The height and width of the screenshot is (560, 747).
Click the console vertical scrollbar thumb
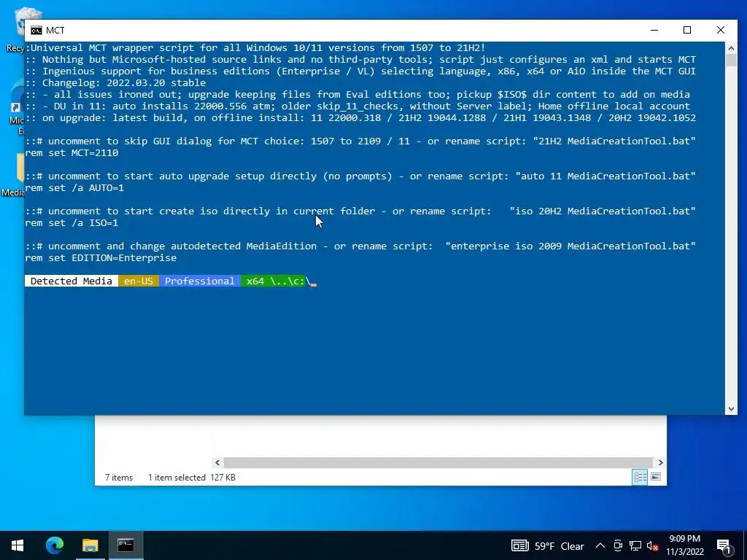coord(731,60)
